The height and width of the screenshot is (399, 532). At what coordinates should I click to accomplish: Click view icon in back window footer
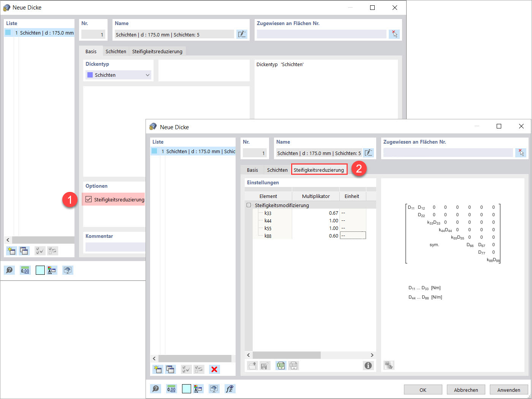68,270
